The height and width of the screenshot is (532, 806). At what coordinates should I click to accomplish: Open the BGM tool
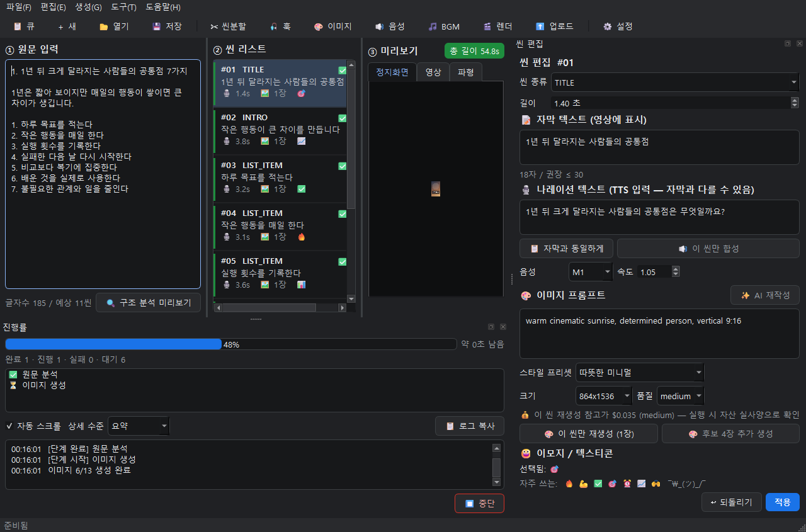click(x=444, y=26)
